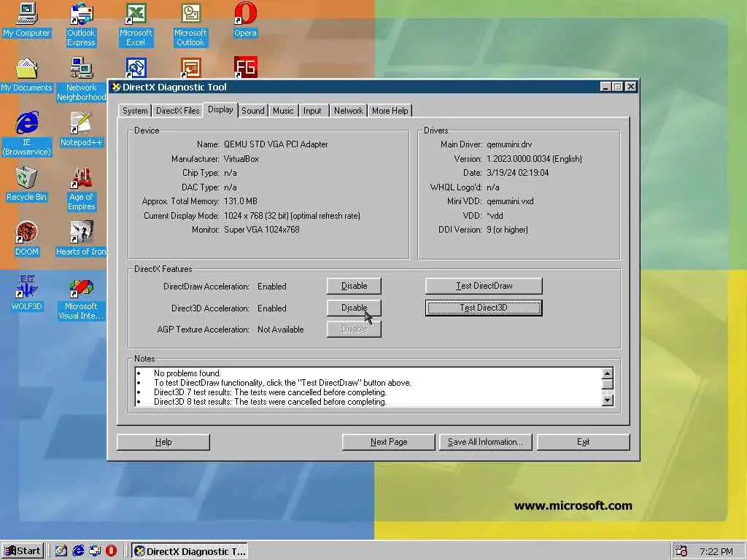This screenshot has width=747, height=560.
Task: Click Outlook Express quick launch icon
Action: click(x=95, y=551)
